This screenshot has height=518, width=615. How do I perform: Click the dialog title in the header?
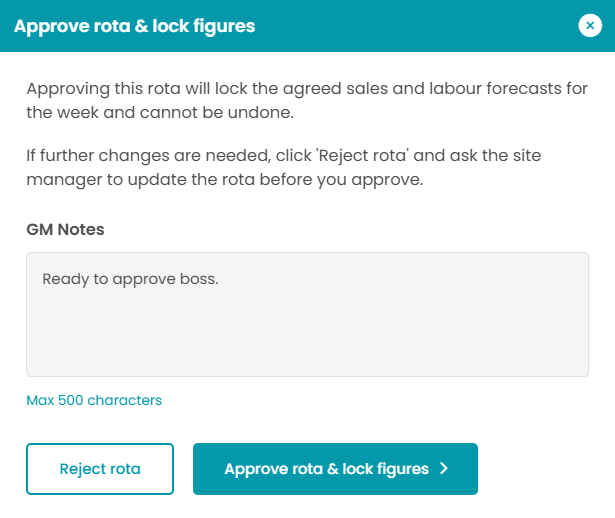tap(134, 26)
